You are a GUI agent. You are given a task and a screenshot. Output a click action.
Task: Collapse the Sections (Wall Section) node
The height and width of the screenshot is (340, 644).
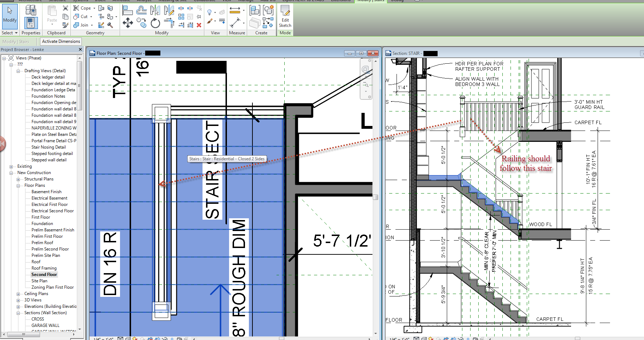[18, 313]
